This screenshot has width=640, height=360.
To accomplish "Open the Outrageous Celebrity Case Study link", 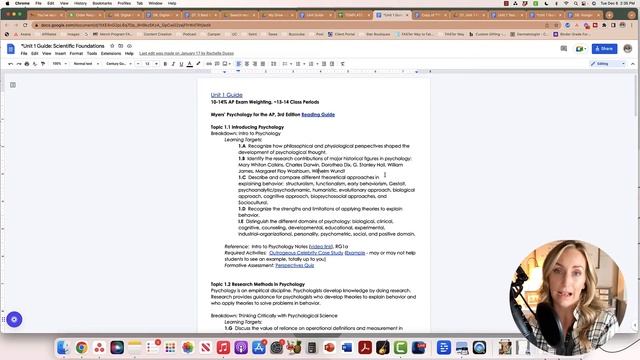I will (306, 253).
